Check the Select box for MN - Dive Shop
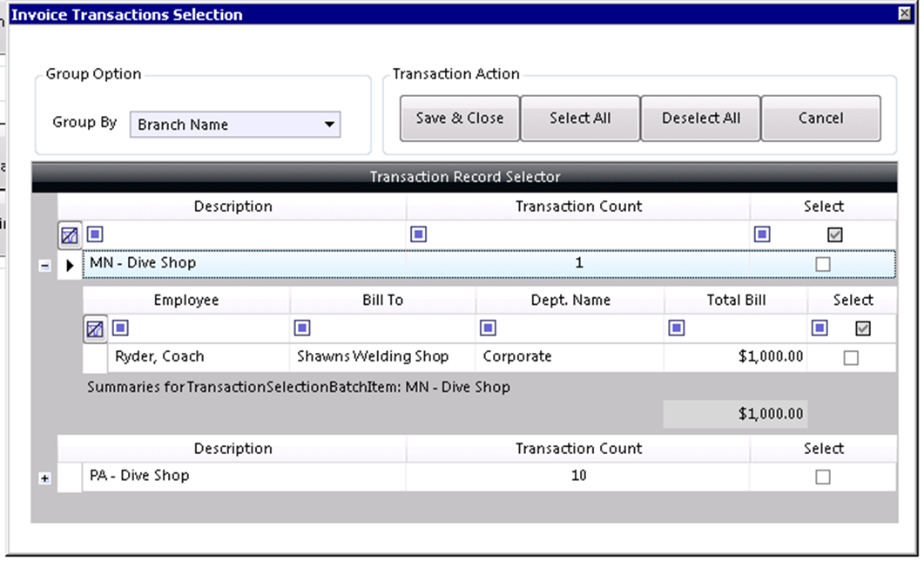Screen dimensions: 924x562 (823, 264)
